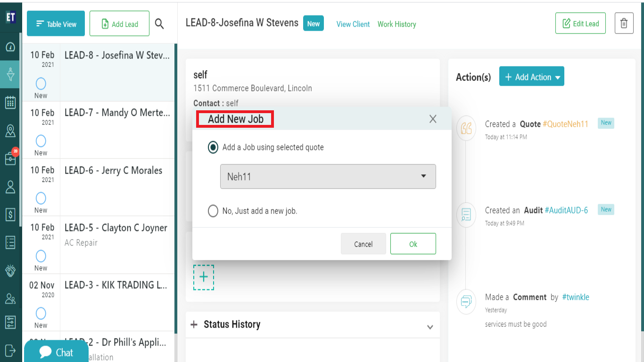
Task: Click the lead list scrollbar
Action: click(176, 189)
